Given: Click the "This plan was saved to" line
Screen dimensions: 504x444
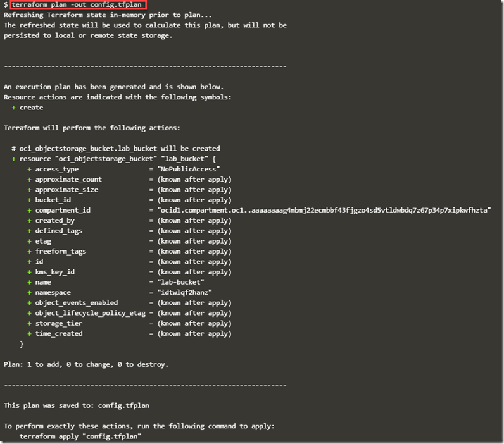Looking at the screenshot, I should pos(77,405).
